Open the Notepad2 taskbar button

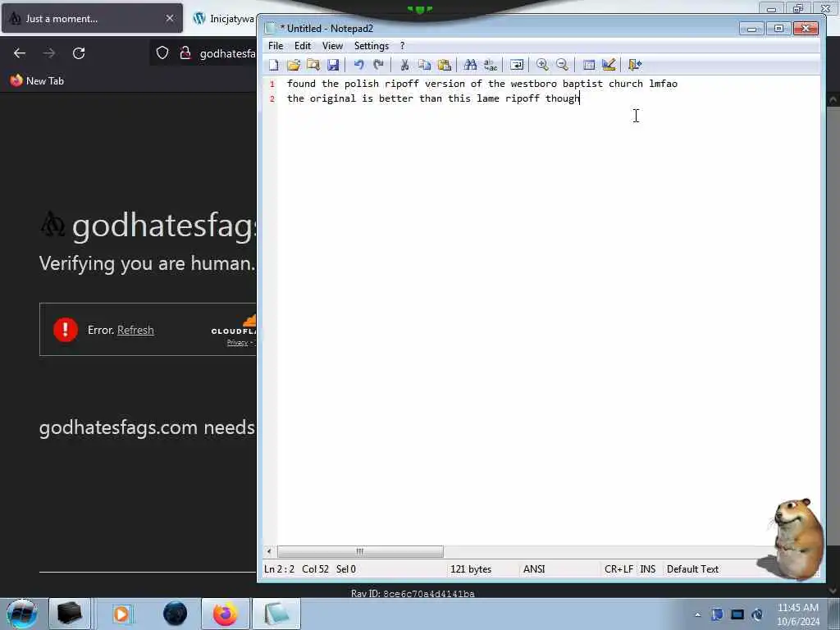pos(276,614)
